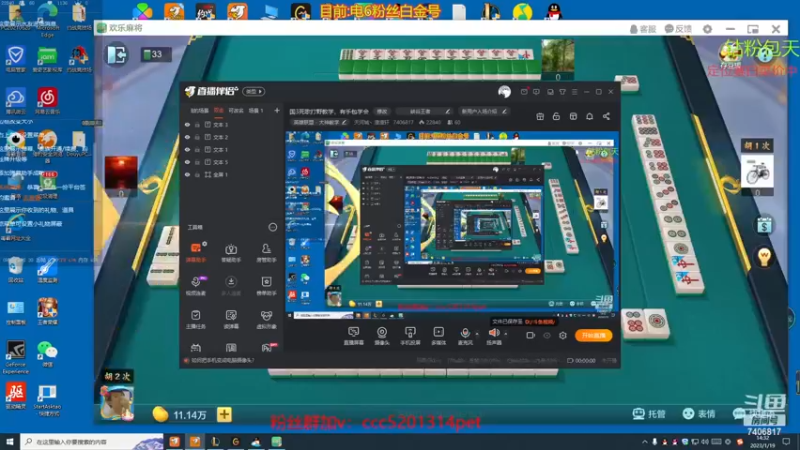Click the record video icon

coord(530,335)
